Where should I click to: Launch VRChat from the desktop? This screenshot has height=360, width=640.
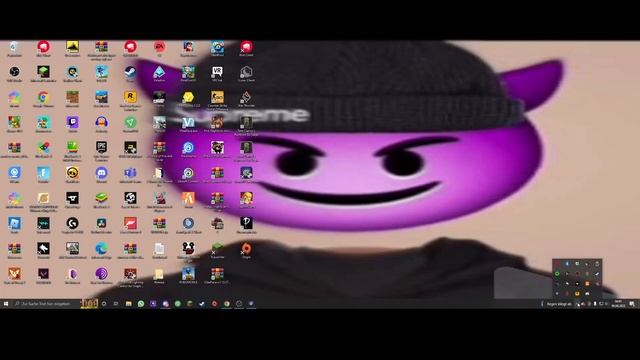point(217,74)
